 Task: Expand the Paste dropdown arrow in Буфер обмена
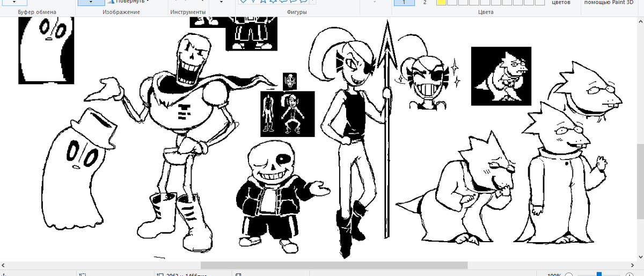pos(15,2)
